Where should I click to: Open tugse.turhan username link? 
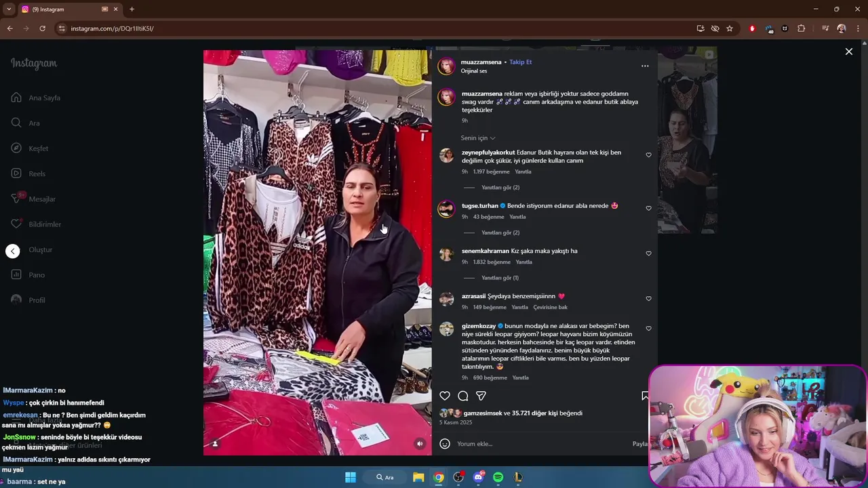coord(480,205)
